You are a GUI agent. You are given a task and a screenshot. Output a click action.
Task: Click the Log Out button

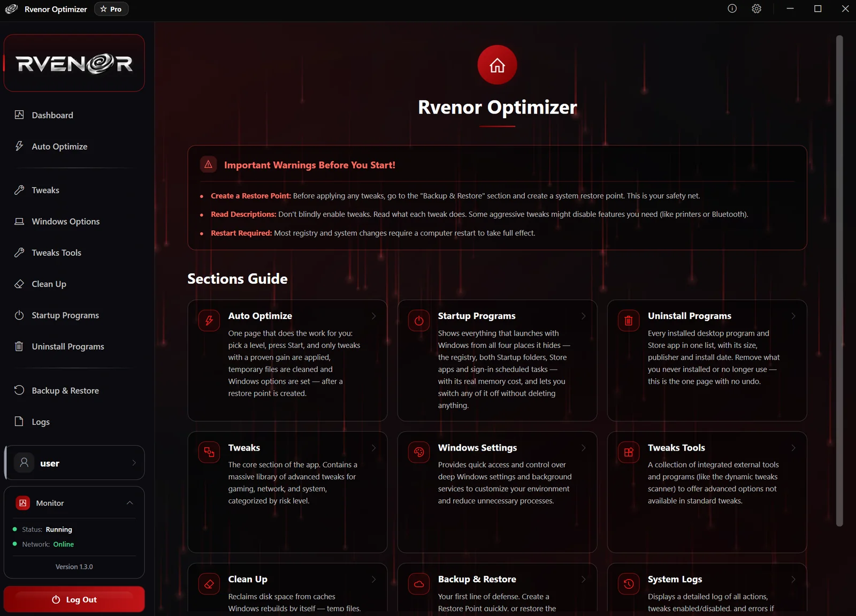click(74, 599)
